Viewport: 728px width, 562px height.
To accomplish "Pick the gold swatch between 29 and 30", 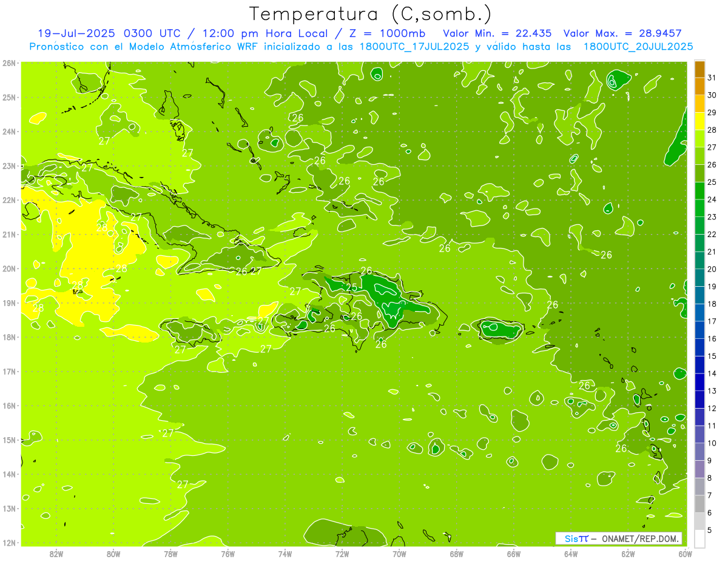I will click(699, 104).
